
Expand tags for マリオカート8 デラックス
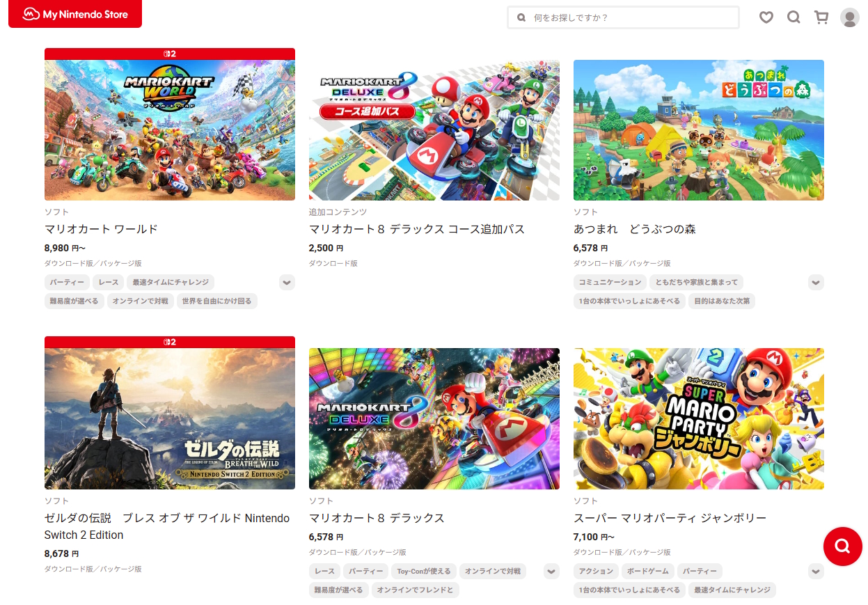coord(551,571)
